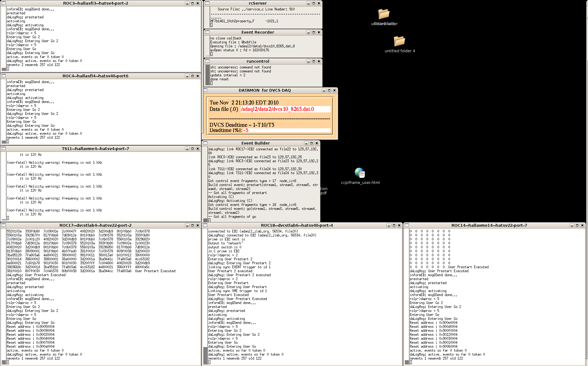Open window menu icon of runcontrol window
The image size is (588, 366).
pyautogui.click(x=207, y=61)
